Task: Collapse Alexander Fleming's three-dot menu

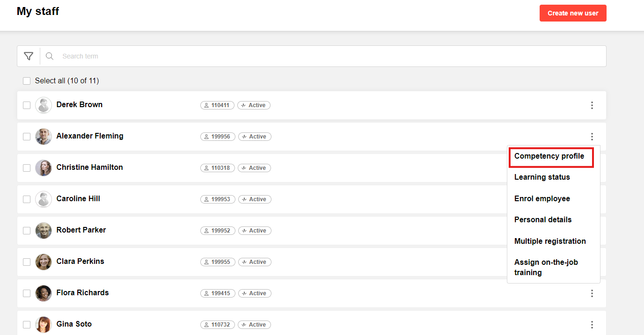Action: click(x=592, y=137)
